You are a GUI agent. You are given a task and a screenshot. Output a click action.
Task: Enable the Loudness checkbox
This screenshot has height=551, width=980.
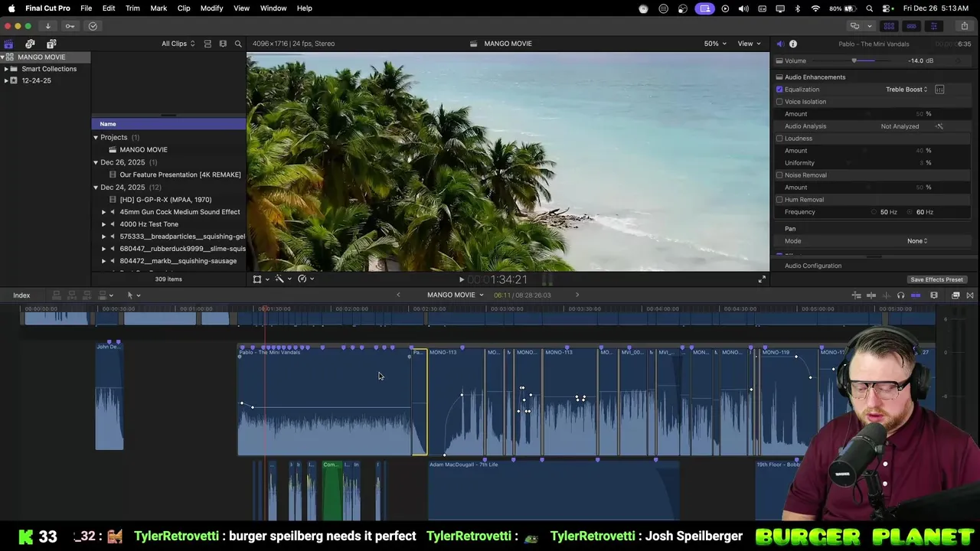point(779,139)
